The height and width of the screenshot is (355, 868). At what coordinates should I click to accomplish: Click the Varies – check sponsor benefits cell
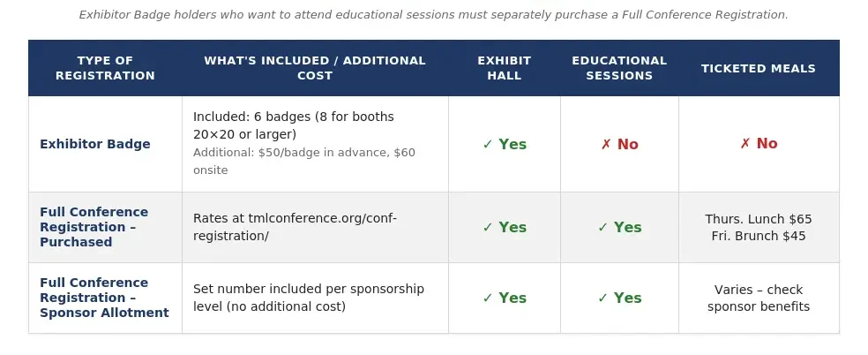pos(759,298)
